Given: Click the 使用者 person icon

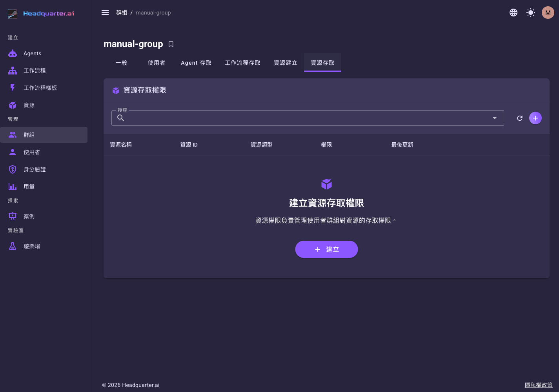Looking at the screenshot, I should coord(13,152).
